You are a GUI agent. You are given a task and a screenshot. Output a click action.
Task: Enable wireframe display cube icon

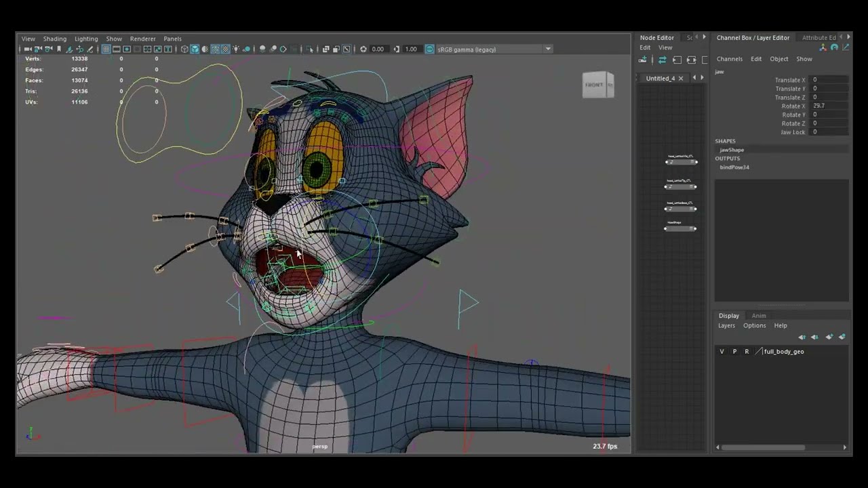click(185, 49)
